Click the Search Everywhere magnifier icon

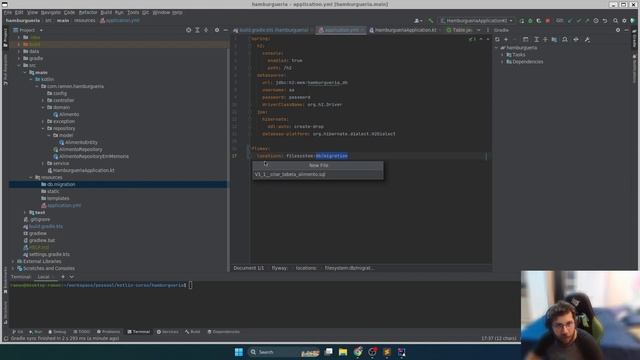tap(616, 20)
